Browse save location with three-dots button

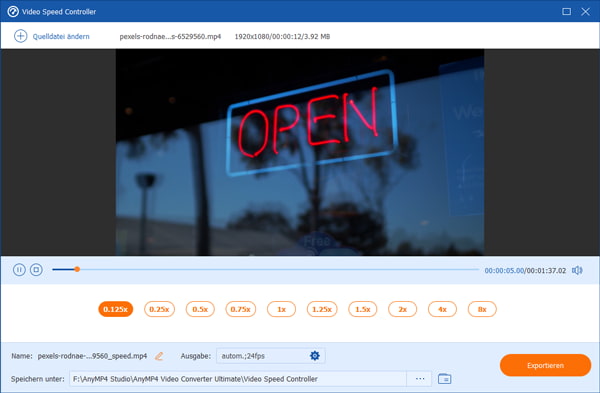(420, 379)
